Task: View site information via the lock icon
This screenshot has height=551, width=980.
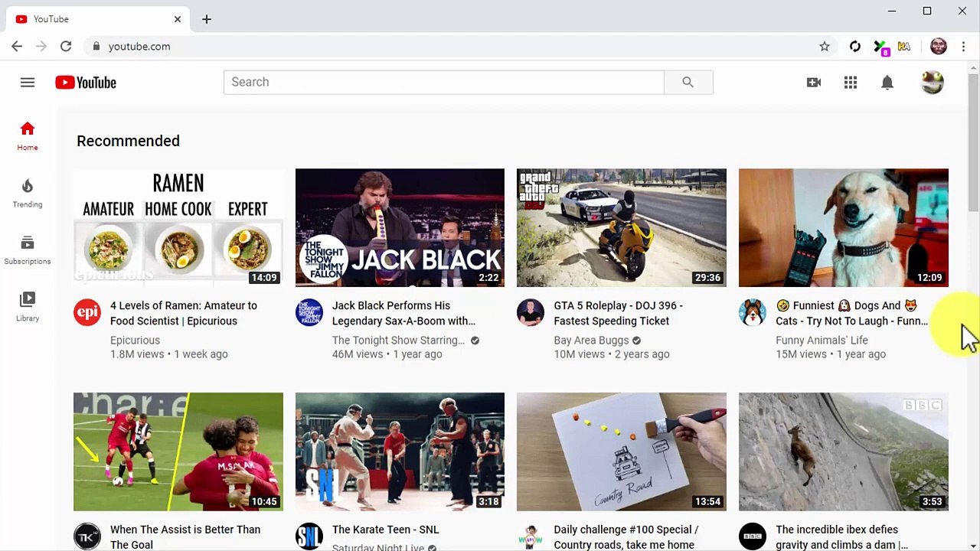Action: click(96, 47)
